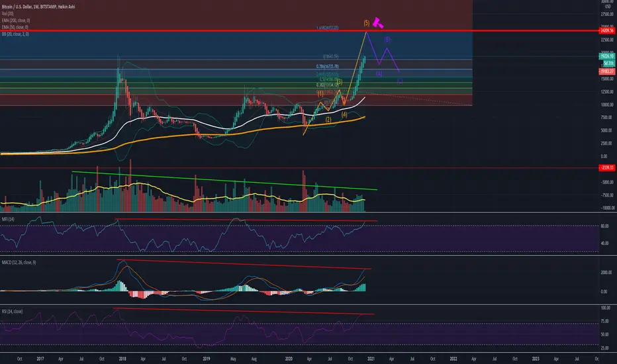Screen dimensions: 617x364
Task: Click the 10000.00 price scale value
Action: (x=606, y=105)
